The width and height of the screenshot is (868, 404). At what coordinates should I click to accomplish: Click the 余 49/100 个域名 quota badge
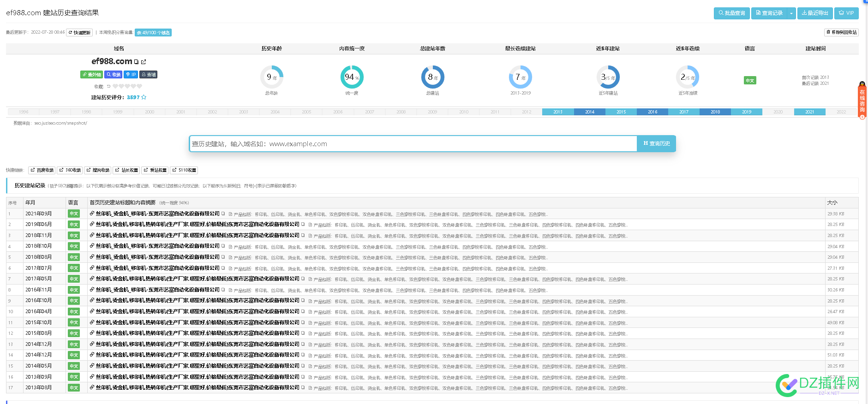(153, 33)
